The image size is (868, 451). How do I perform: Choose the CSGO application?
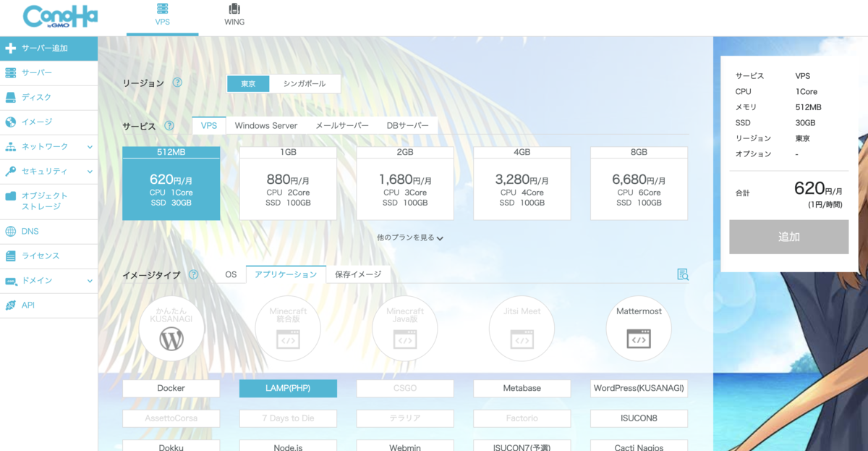click(x=405, y=388)
